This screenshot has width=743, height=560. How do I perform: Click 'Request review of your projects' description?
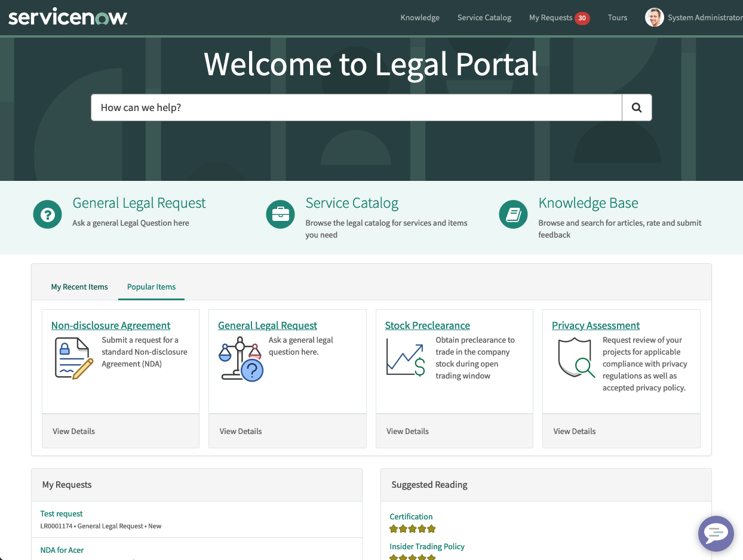coord(645,364)
